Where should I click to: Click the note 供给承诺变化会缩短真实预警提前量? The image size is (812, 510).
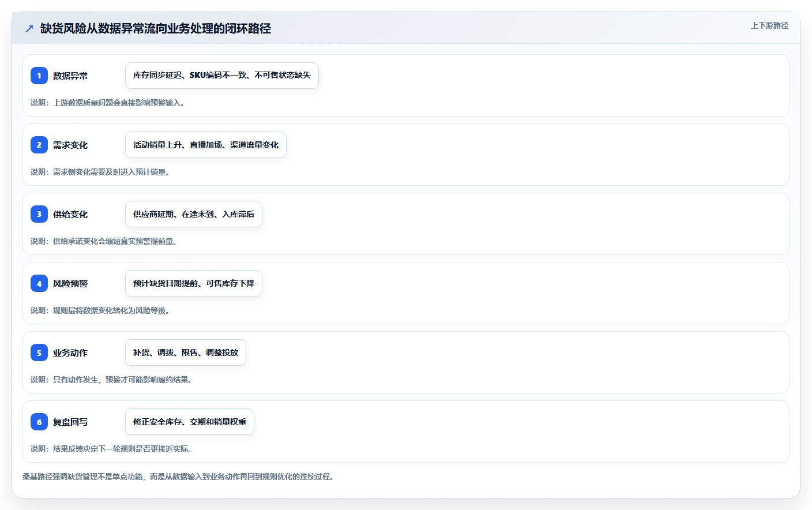click(103, 241)
